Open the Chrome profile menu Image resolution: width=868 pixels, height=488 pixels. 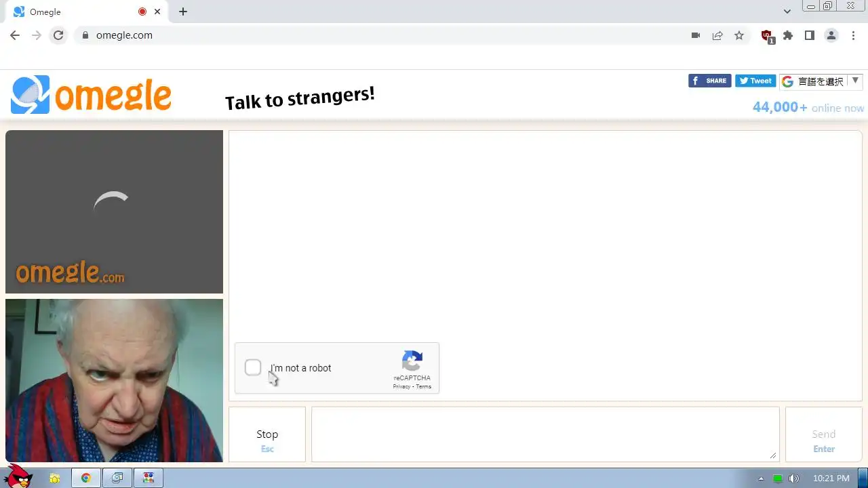click(x=831, y=35)
